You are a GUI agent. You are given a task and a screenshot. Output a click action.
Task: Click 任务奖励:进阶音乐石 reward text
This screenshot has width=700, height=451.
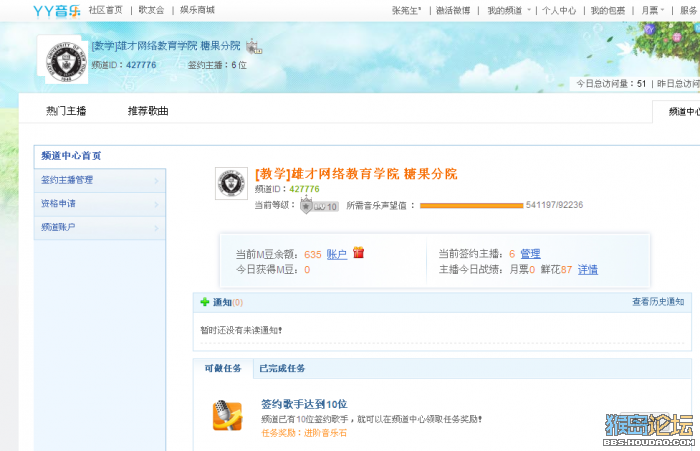point(304,433)
